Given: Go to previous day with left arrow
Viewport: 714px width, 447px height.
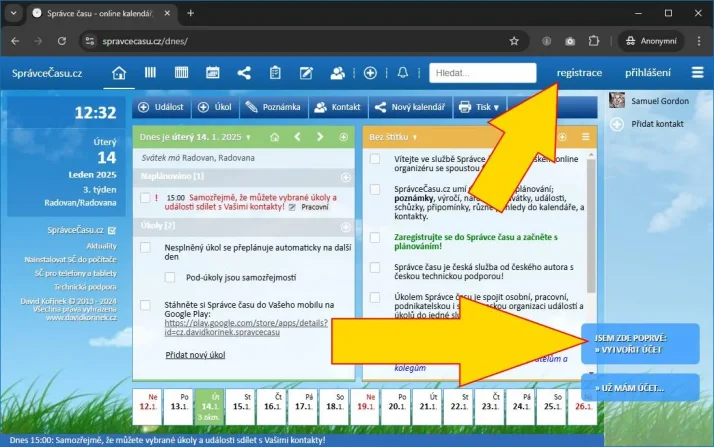Looking at the screenshot, I should tap(297, 136).
